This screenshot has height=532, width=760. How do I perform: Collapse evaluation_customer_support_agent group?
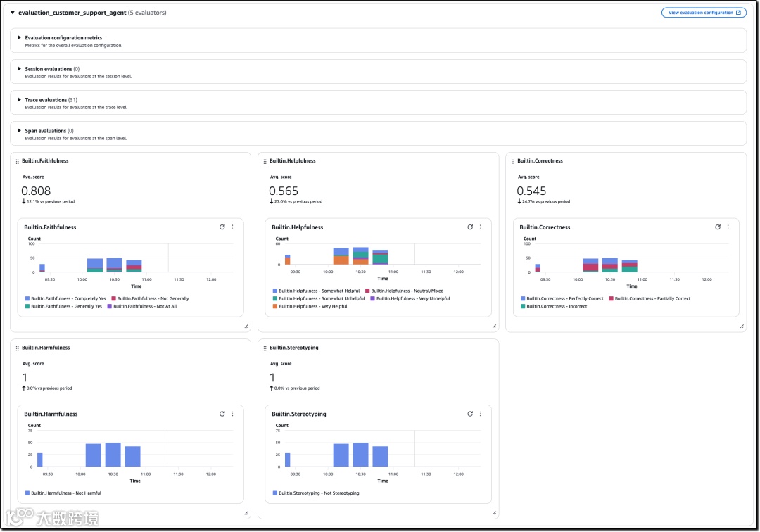click(x=13, y=13)
